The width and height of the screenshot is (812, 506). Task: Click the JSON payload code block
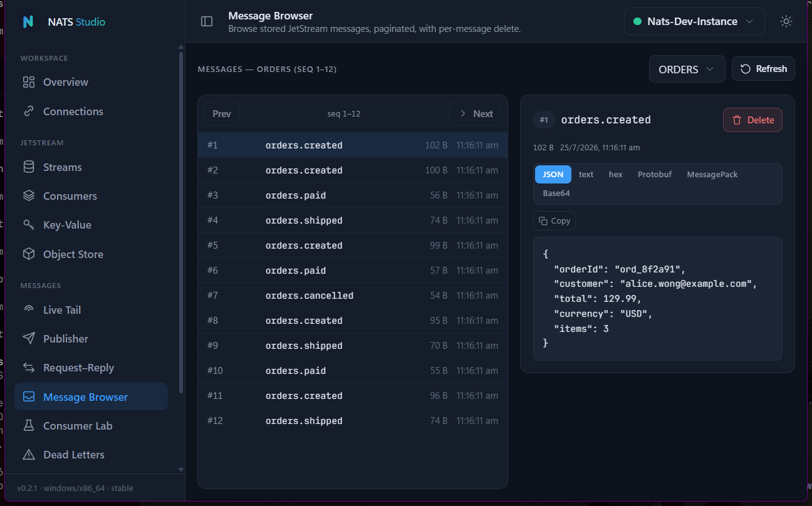coord(657,299)
